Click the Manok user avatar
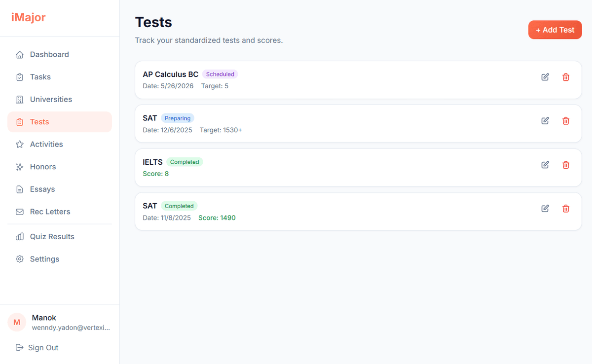Image resolution: width=592 pixels, height=364 pixels. (17, 322)
